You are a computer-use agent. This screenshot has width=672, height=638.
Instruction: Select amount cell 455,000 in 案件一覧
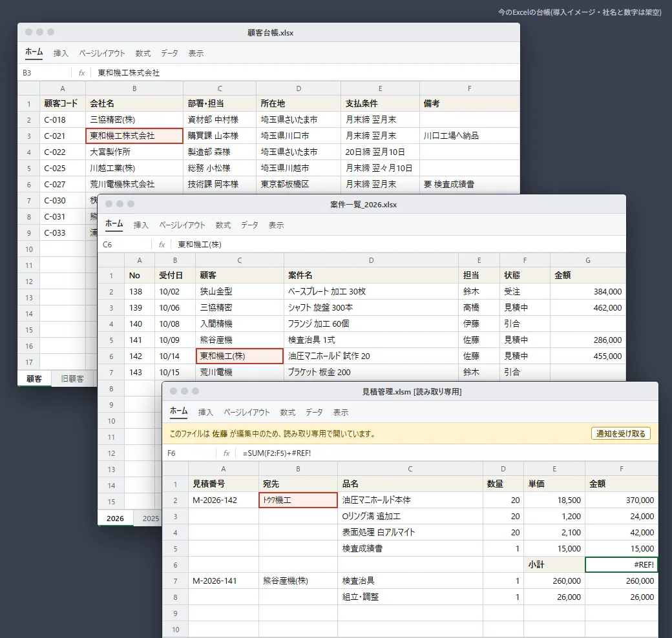point(587,356)
